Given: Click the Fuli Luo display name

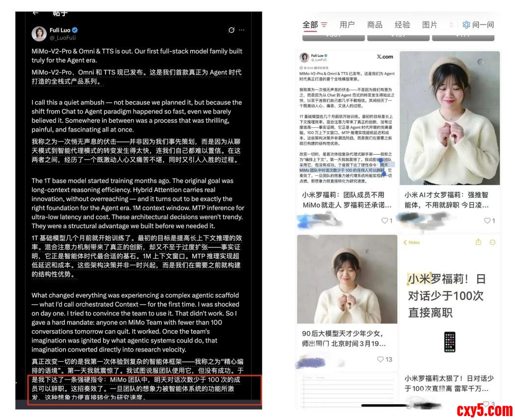Looking at the screenshot, I should click(60, 30).
